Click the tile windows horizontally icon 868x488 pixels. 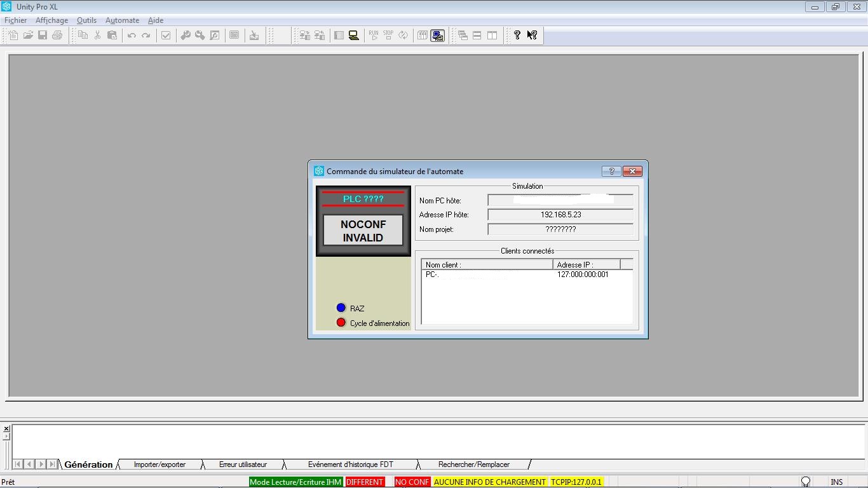pyautogui.click(x=477, y=36)
